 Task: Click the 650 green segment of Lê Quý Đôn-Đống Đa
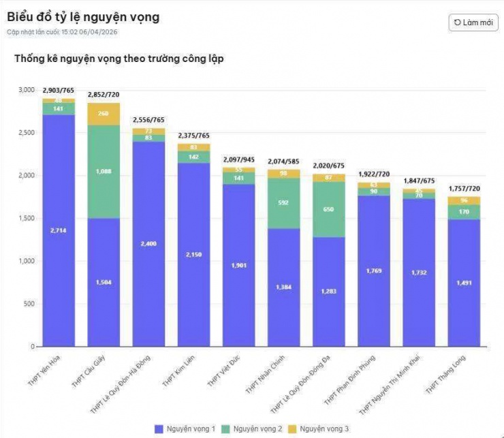328,209
